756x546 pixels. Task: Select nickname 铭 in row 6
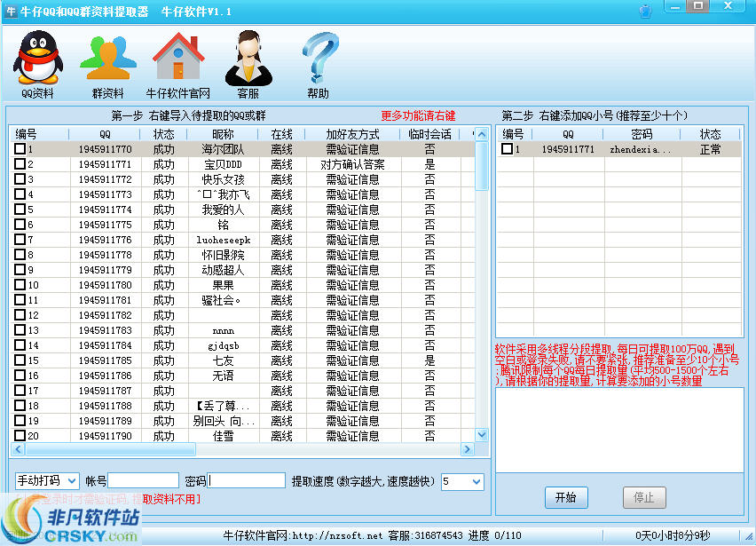(x=223, y=225)
